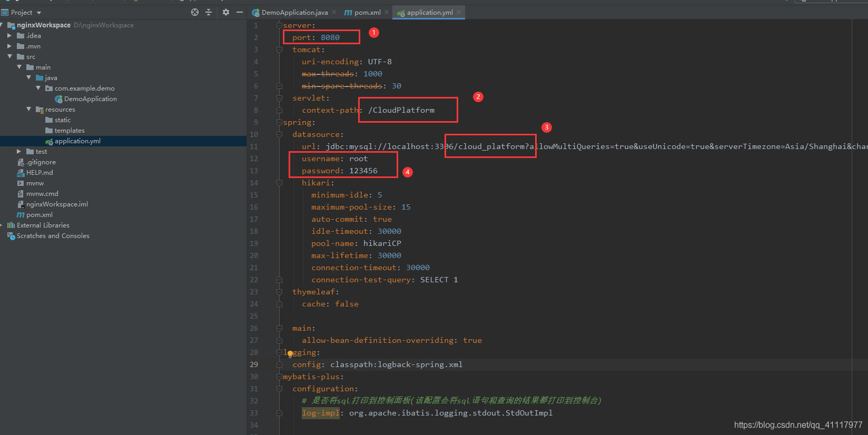Select mvnw.cmd in the tree
Viewport: 868px width, 435px height.
42,194
